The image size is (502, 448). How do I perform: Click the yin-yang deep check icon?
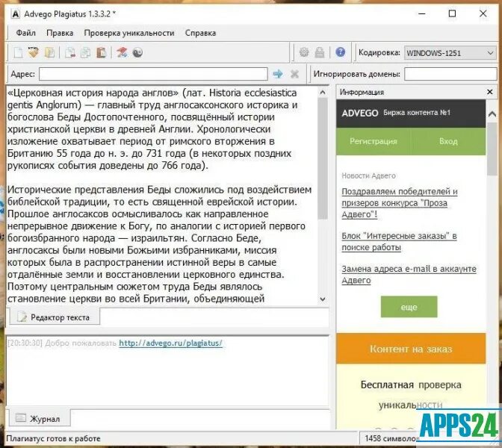[x=137, y=52]
